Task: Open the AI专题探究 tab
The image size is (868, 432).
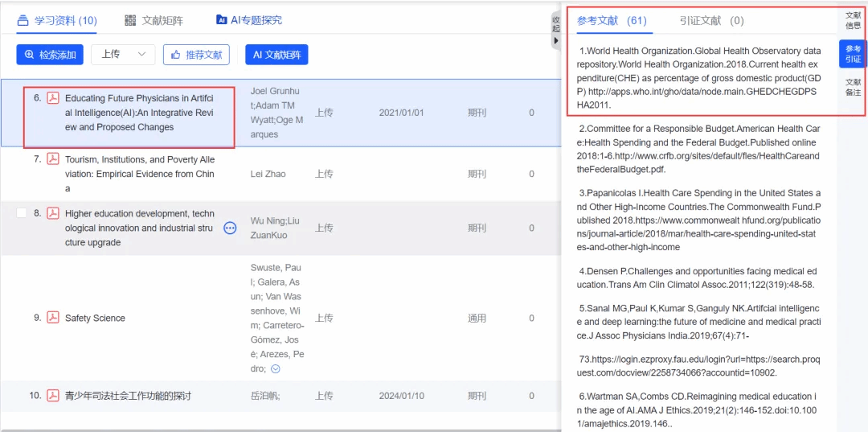Action: coord(249,20)
